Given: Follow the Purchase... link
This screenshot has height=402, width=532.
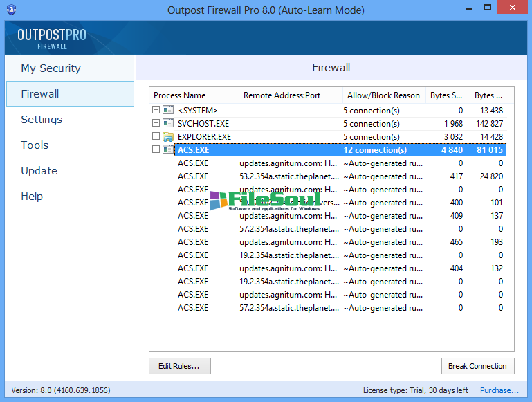Looking at the screenshot, I should click(499, 390).
